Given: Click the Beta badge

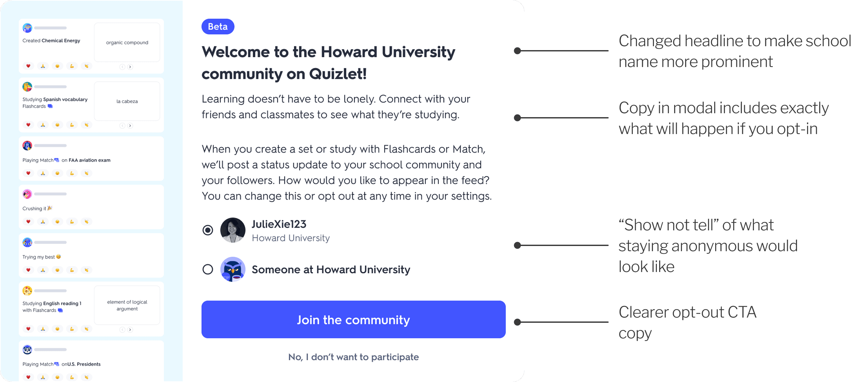Looking at the screenshot, I should point(218,27).
